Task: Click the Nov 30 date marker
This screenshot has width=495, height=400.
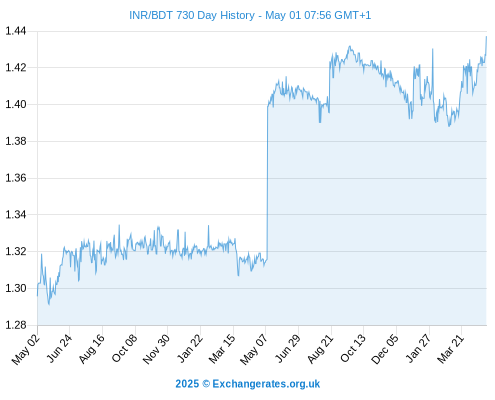Action: 156,349
